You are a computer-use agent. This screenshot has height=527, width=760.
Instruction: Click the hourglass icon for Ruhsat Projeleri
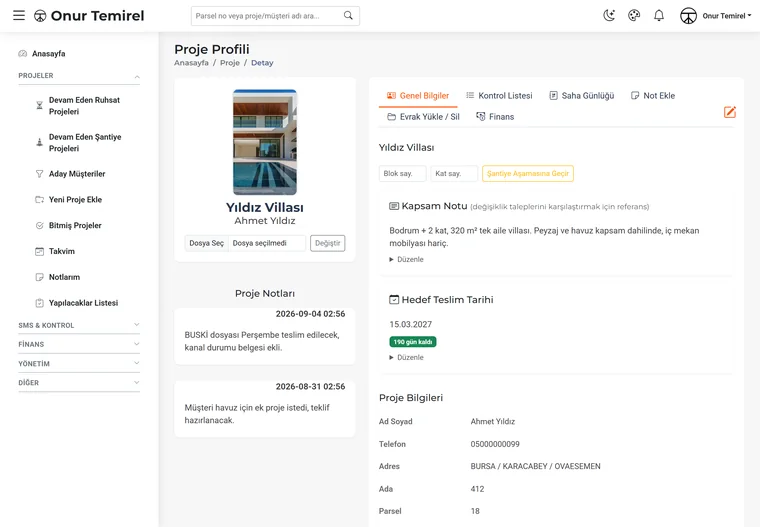(40, 105)
